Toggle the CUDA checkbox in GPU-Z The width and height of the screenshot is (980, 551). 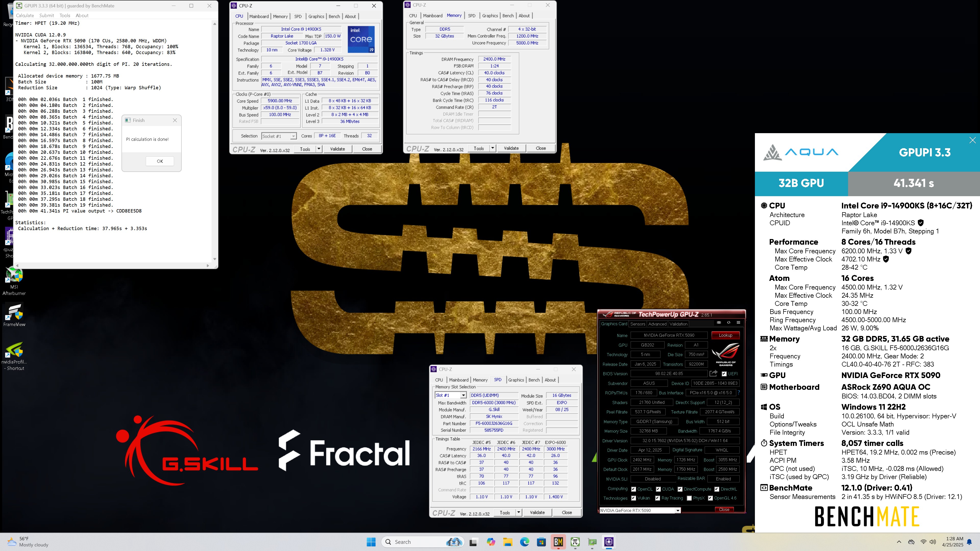pyautogui.click(x=658, y=489)
